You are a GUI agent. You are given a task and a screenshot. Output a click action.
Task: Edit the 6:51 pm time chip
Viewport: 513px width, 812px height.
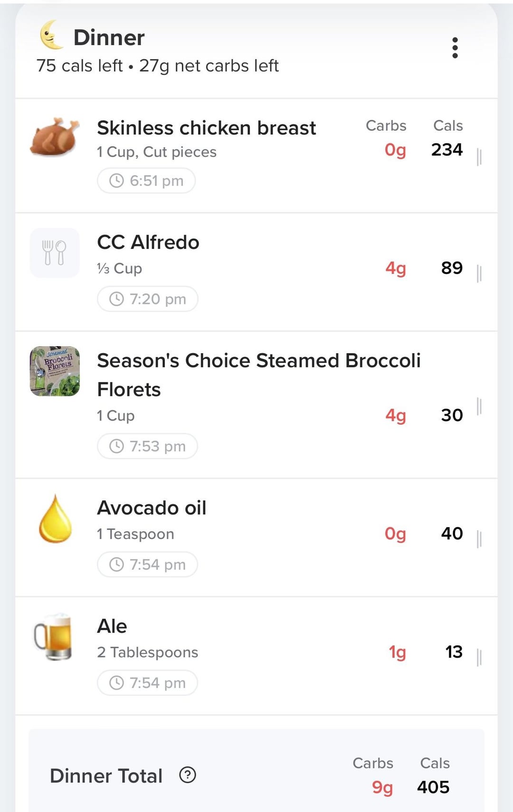point(146,180)
